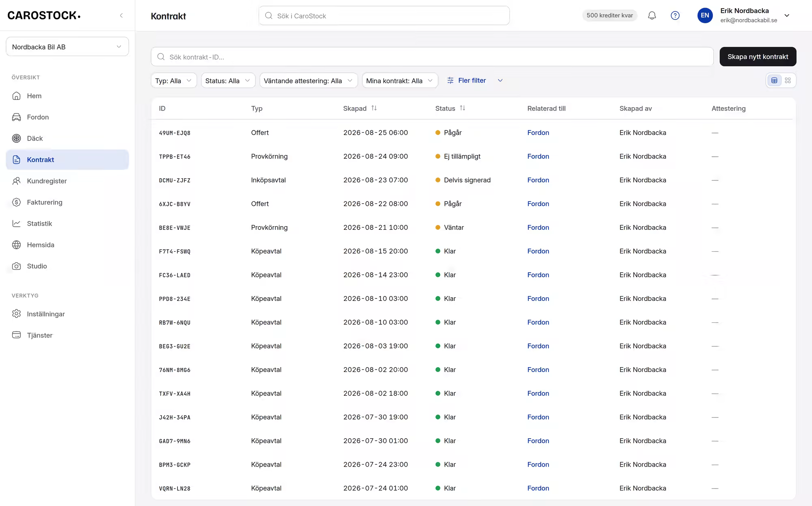Click the Statistik chart icon
Image resolution: width=812 pixels, height=506 pixels.
tap(16, 223)
